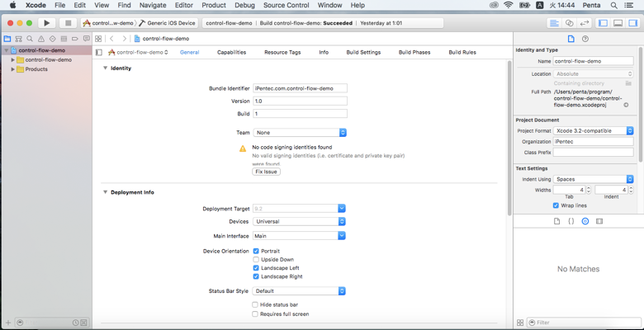Reveal the full path in Finder arrow
Image resolution: width=644 pixels, height=330 pixels.
point(626,105)
